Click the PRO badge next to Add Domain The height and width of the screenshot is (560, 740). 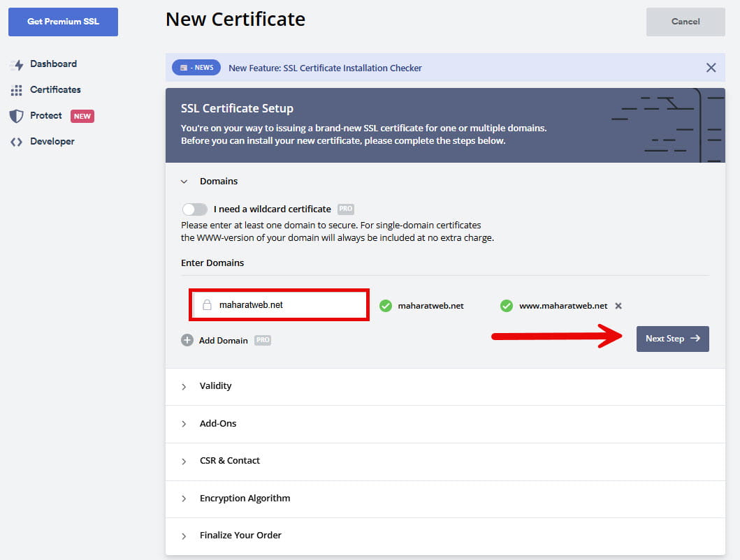263,339
